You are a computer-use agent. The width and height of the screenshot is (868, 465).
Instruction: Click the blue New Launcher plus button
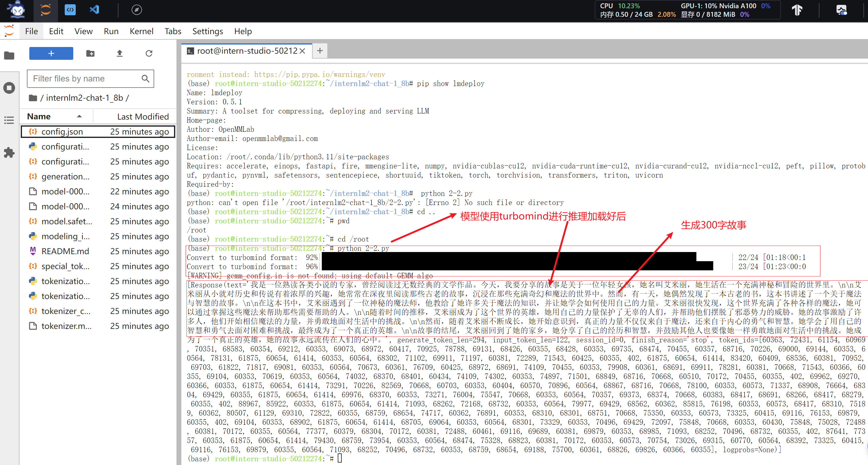51,53
